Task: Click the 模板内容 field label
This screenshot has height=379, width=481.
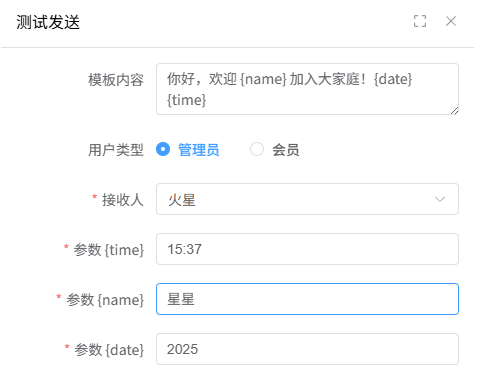Action: coord(116,80)
